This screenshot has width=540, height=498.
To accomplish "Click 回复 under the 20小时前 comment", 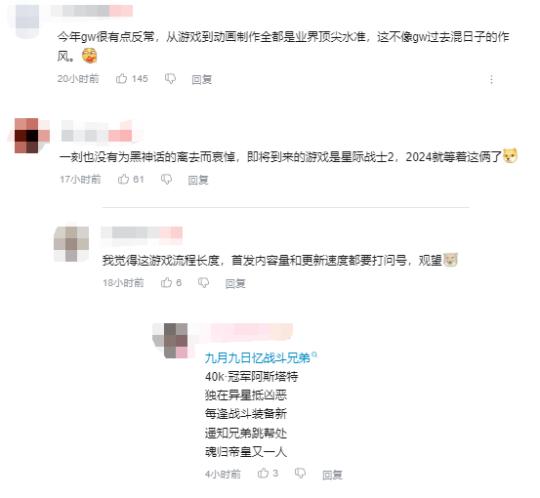I will [x=201, y=79].
